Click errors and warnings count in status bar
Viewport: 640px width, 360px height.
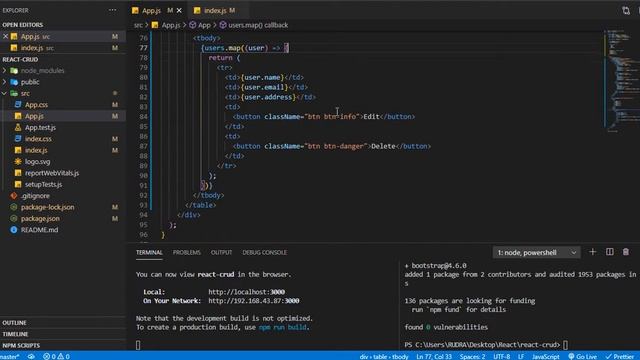click(56, 356)
